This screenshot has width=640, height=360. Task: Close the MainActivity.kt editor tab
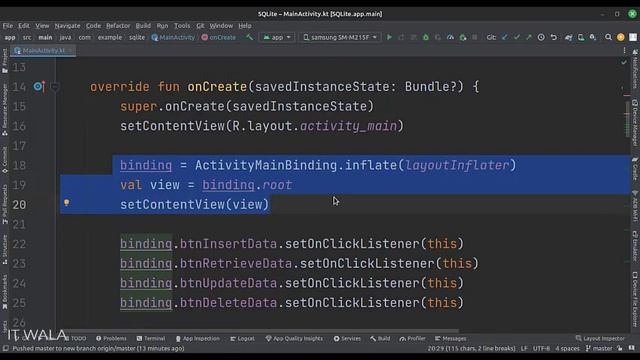pos(70,50)
